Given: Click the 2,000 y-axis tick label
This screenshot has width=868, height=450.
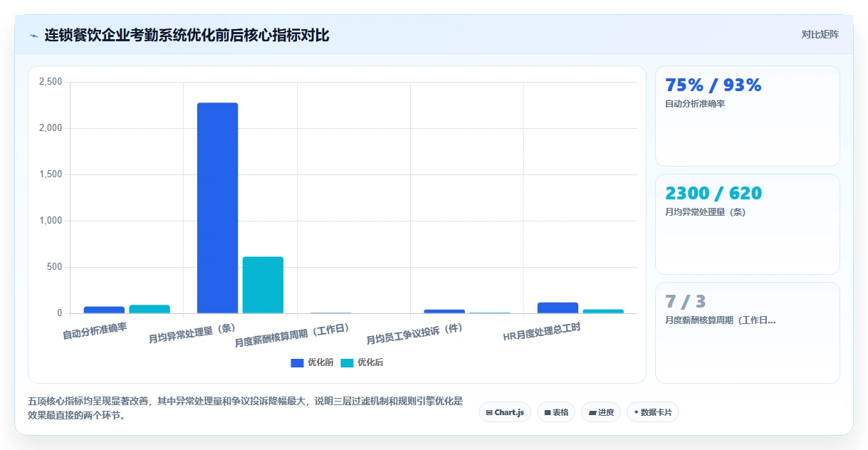Looking at the screenshot, I should pyautogui.click(x=51, y=128).
